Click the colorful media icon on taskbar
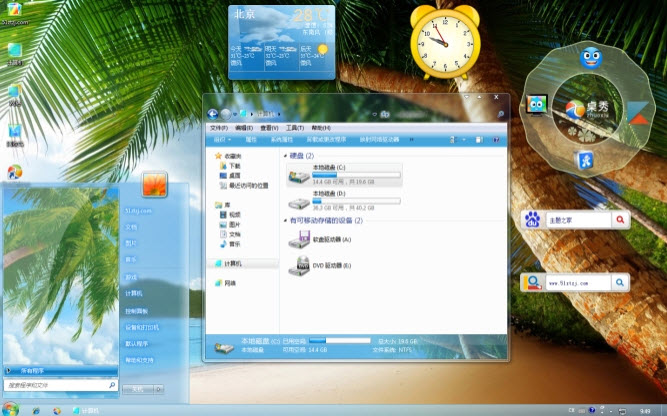Viewport: 667px width, 416px height. click(57, 410)
